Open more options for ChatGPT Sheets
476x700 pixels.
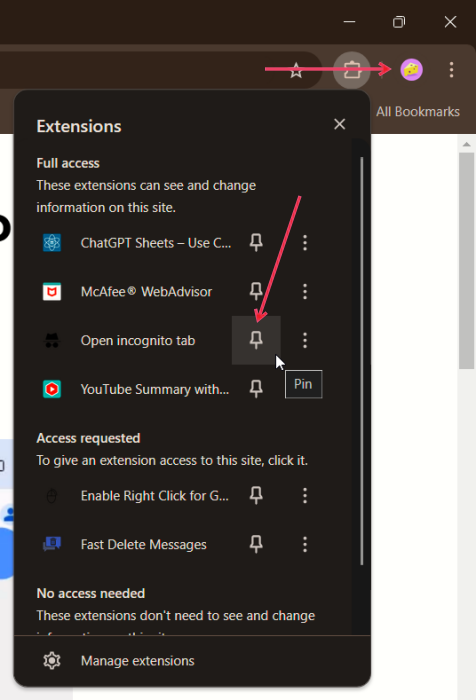point(305,242)
